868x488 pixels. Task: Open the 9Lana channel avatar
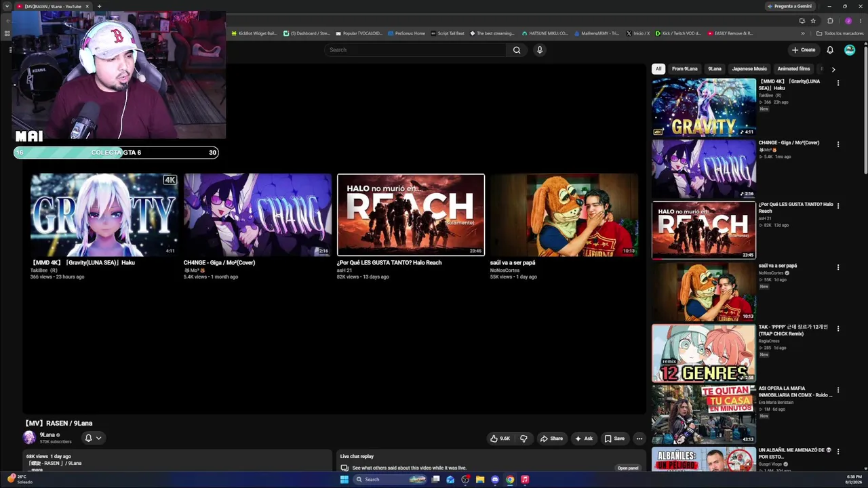[29, 438]
